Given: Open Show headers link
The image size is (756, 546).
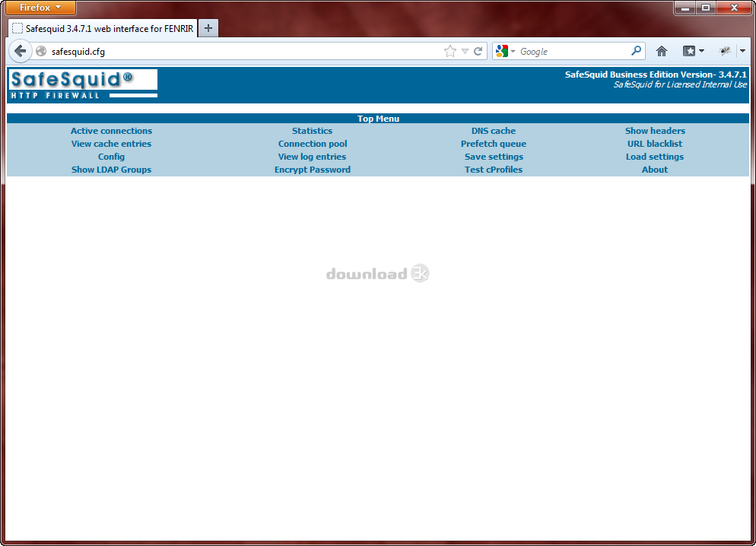Looking at the screenshot, I should coord(656,131).
